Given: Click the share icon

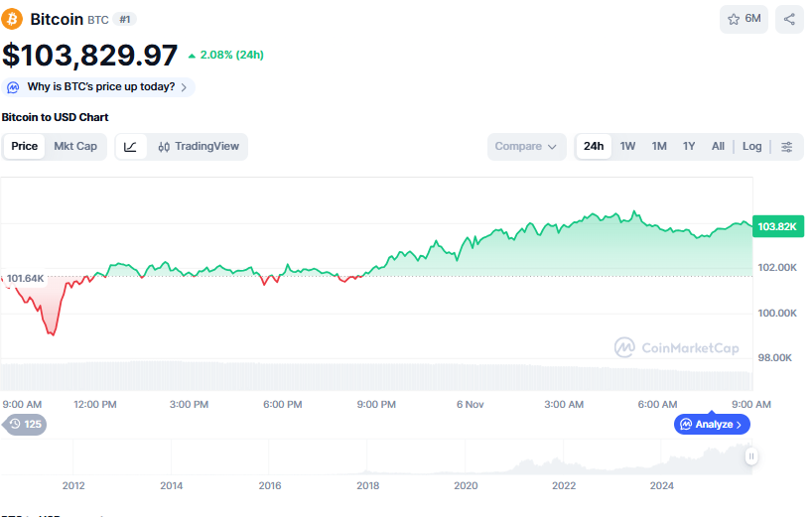Looking at the screenshot, I should (x=789, y=19).
